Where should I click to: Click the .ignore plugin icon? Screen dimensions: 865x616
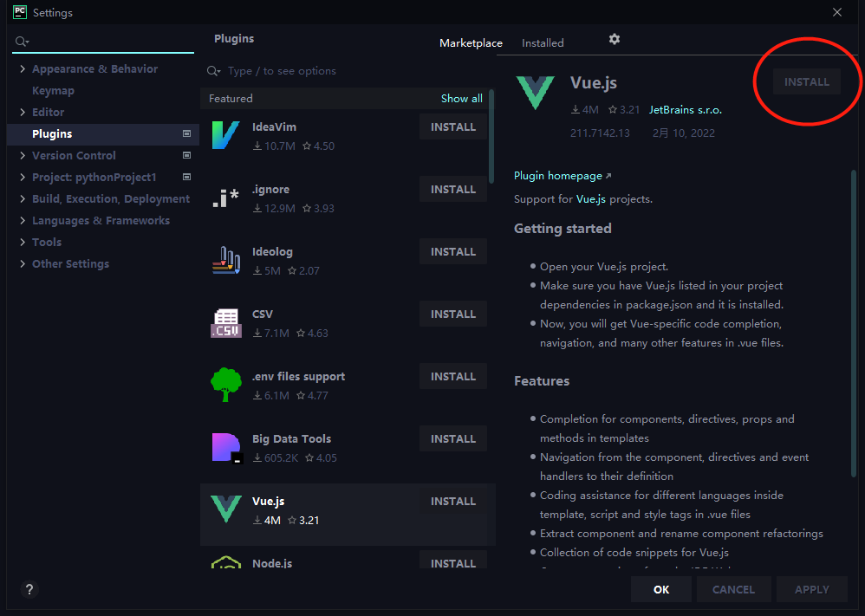click(225, 198)
